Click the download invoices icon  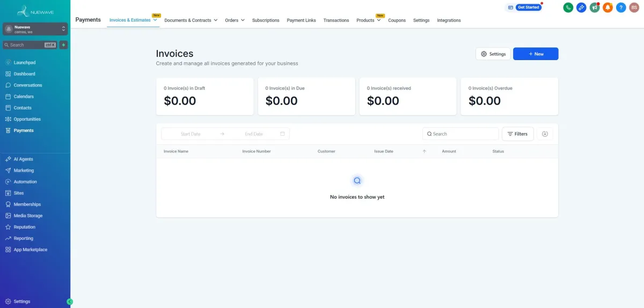[x=545, y=134]
